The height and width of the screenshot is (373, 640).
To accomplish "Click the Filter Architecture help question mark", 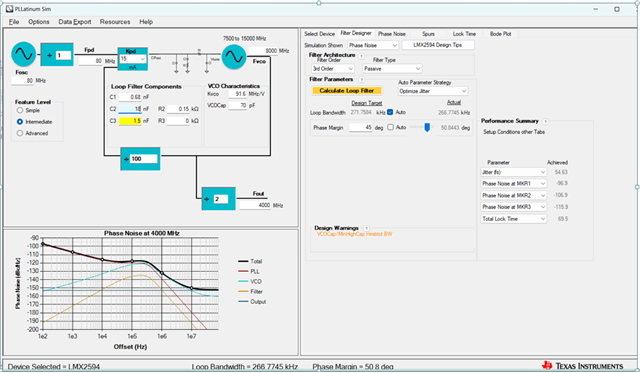I will [x=361, y=56].
